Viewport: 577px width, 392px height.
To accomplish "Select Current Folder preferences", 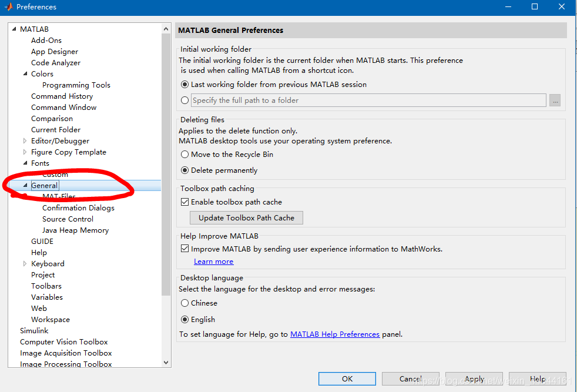I will [56, 129].
